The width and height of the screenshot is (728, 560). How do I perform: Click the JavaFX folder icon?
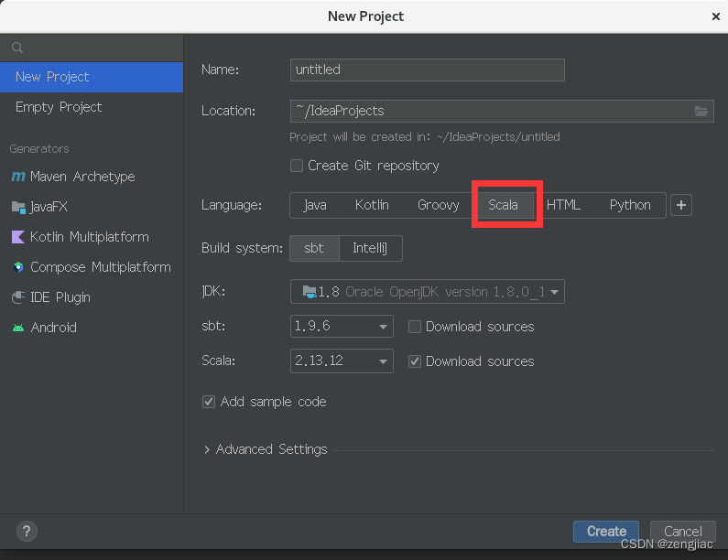(x=18, y=207)
